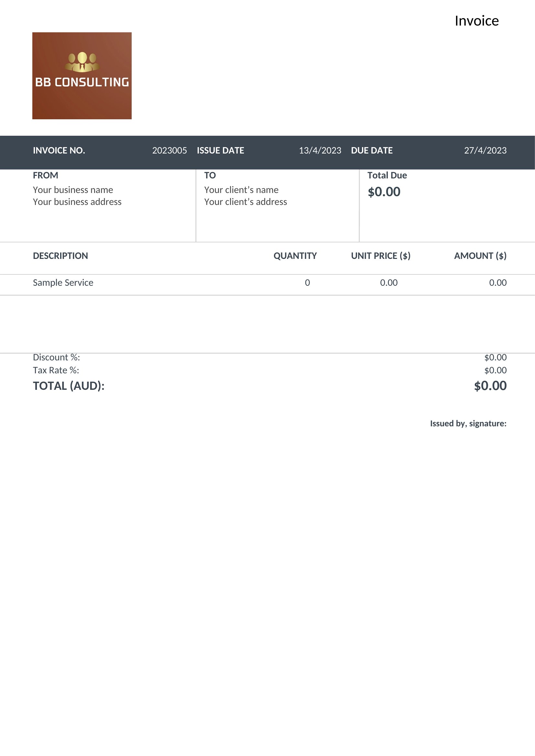This screenshot has width=535, height=756.
Task: Click the gold people icon in the logo
Action: pos(82,62)
